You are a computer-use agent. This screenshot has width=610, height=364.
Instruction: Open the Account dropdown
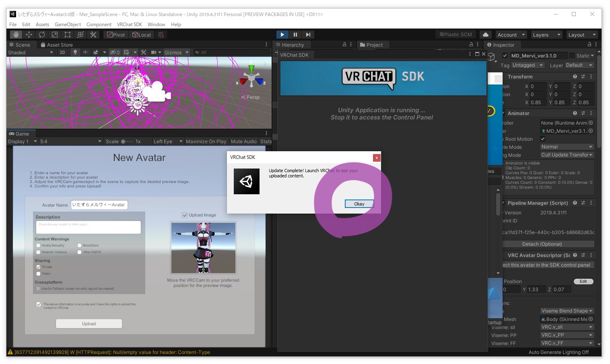click(511, 35)
